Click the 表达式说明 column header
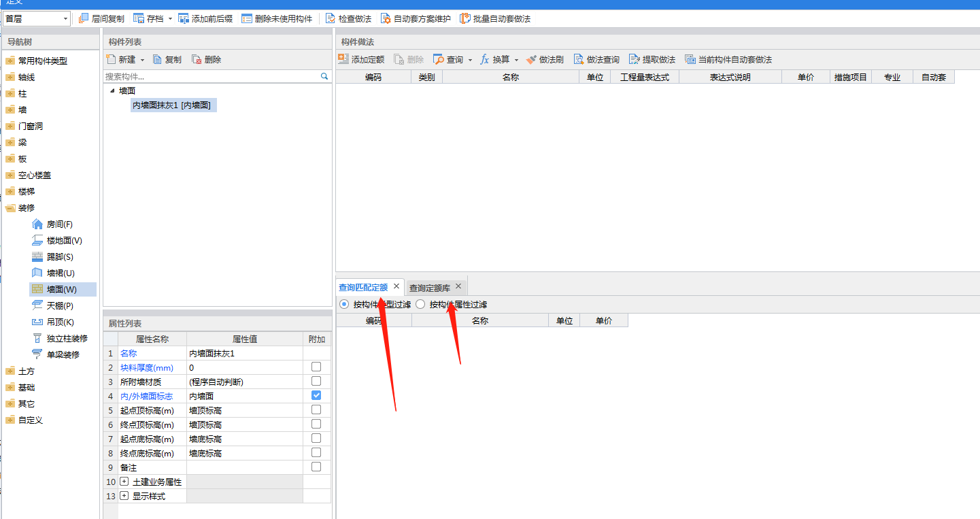980x519 pixels. (730, 77)
